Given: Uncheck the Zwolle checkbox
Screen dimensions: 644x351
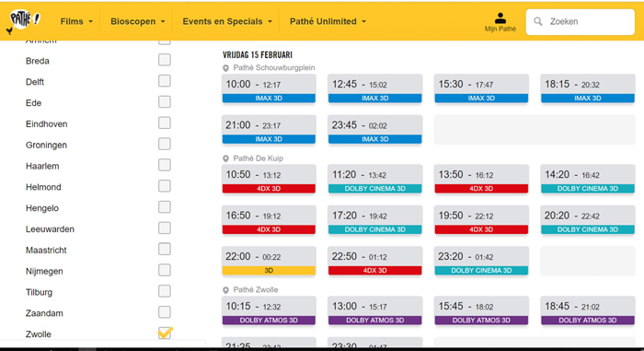Looking at the screenshot, I should pos(165,333).
